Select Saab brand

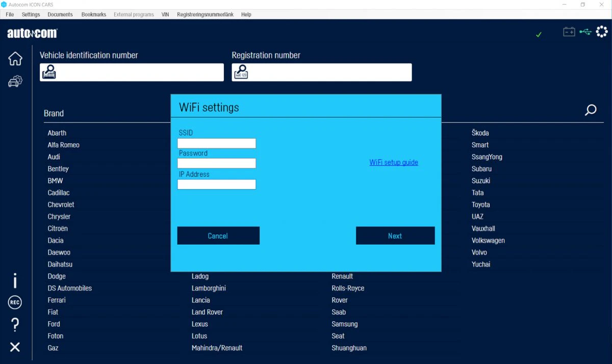point(339,312)
